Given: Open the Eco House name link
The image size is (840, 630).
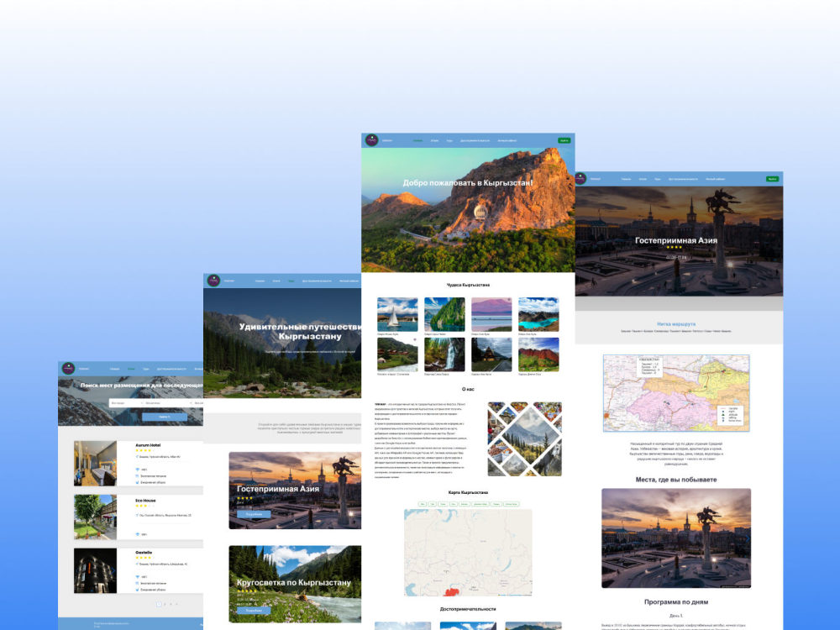Looking at the screenshot, I should coord(145,501).
